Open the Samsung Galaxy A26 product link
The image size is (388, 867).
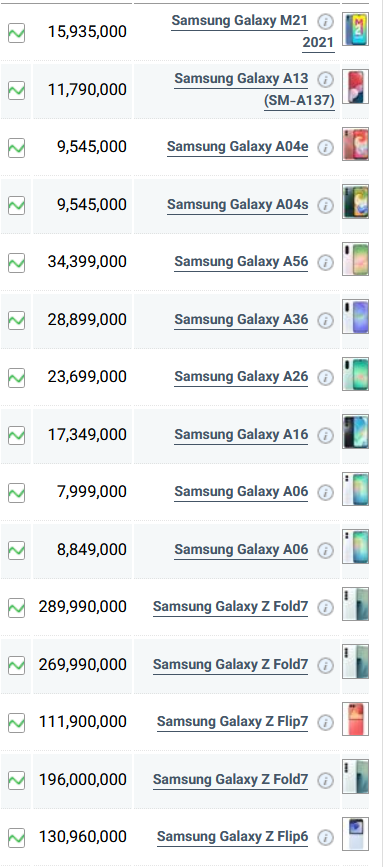click(x=241, y=377)
